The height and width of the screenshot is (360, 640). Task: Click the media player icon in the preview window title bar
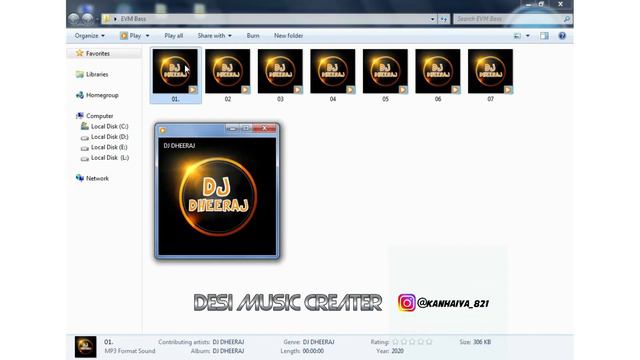click(x=163, y=130)
